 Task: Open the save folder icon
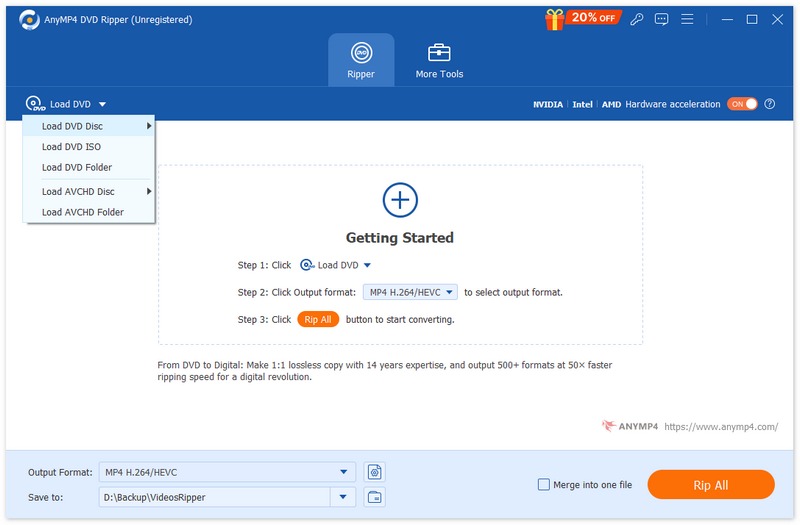(375, 497)
